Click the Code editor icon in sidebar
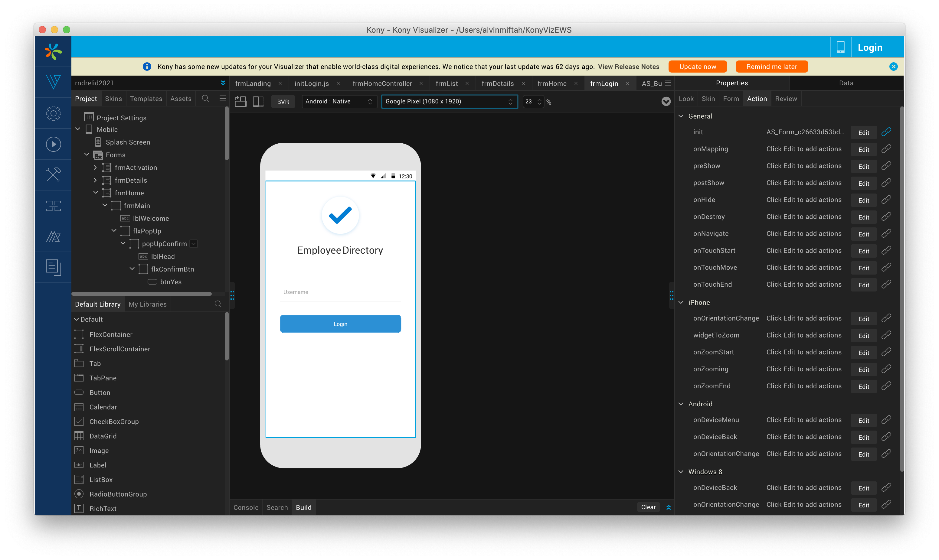 click(53, 266)
